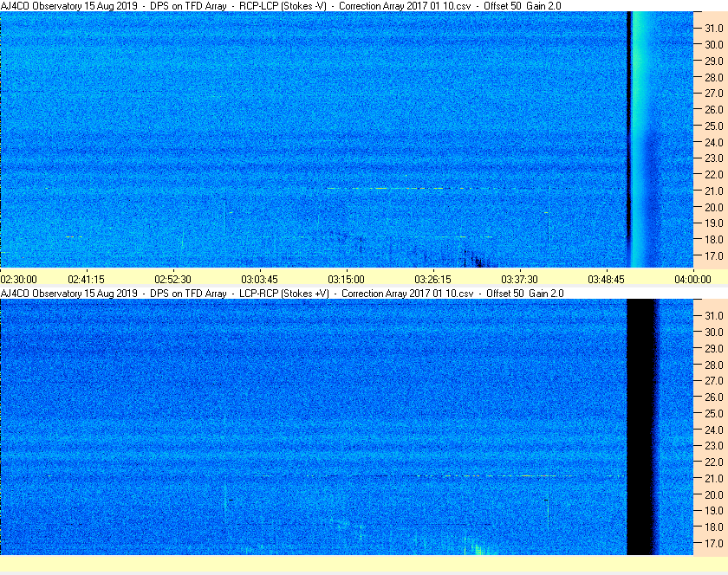Click the 26.0 frequency label on upper chart
Screen dimensions: 728x575
pos(714,109)
